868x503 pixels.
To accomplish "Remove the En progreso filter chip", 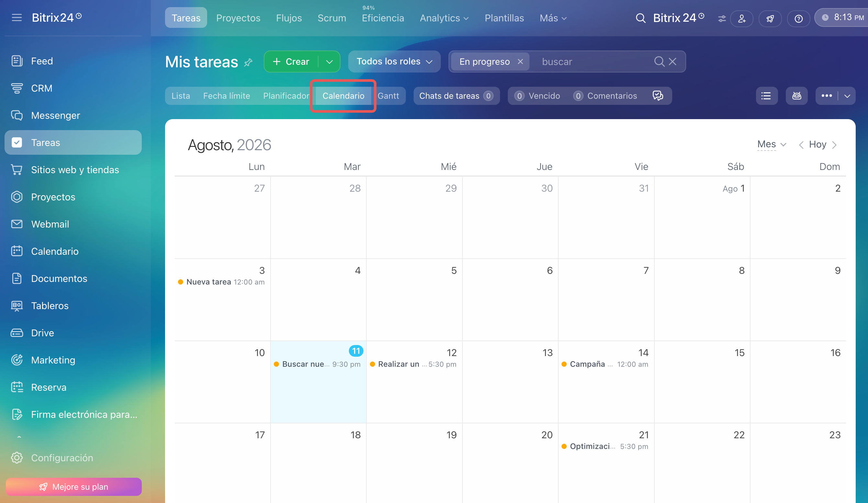I will [520, 62].
